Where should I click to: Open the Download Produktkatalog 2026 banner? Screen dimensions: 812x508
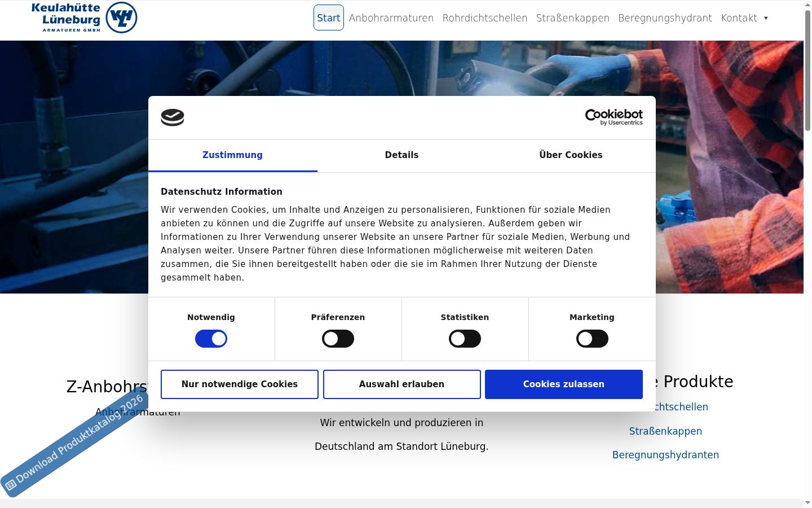click(75, 442)
